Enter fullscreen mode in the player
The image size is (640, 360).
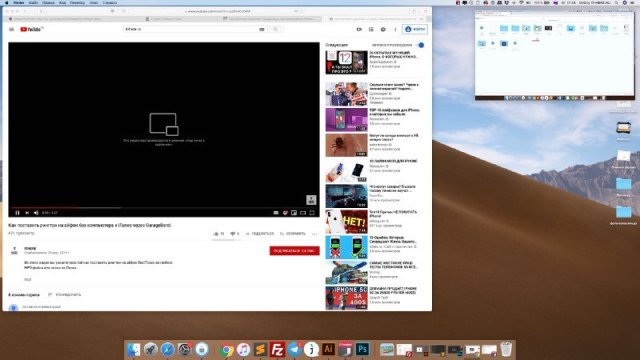pyautogui.click(x=312, y=213)
